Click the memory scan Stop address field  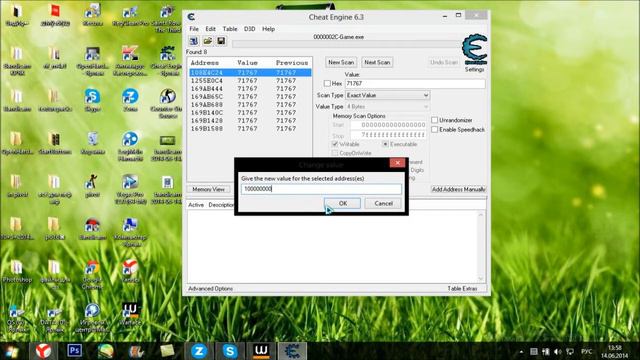(x=388, y=135)
